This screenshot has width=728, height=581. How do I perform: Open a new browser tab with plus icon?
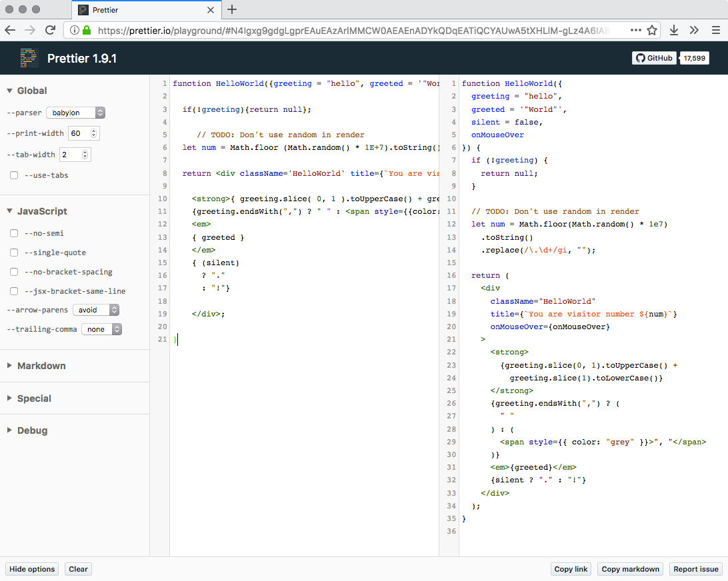231,10
